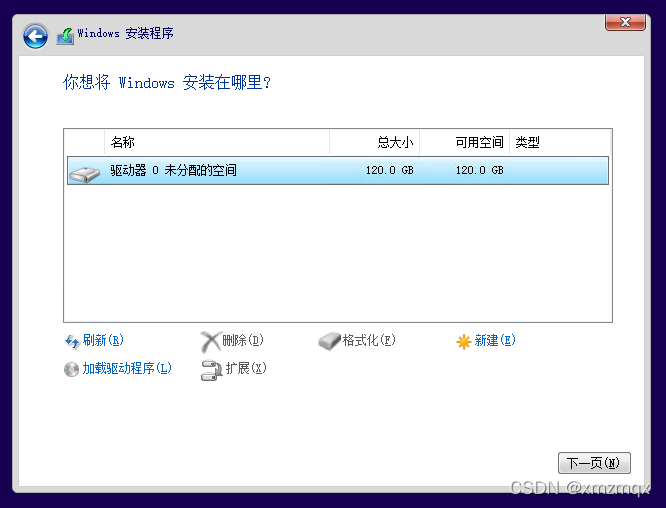
Task: Click the free space 120.0 GB value
Action: pyautogui.click(x=480, y=170)
